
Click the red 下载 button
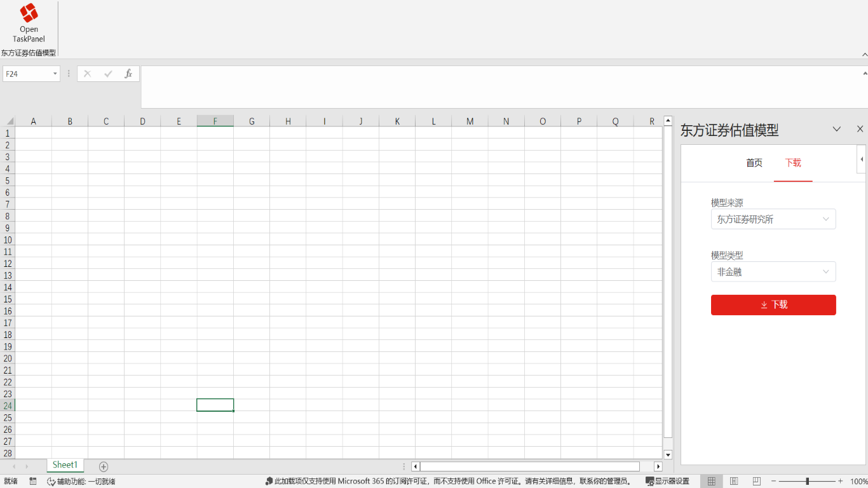tap(773, 305)
